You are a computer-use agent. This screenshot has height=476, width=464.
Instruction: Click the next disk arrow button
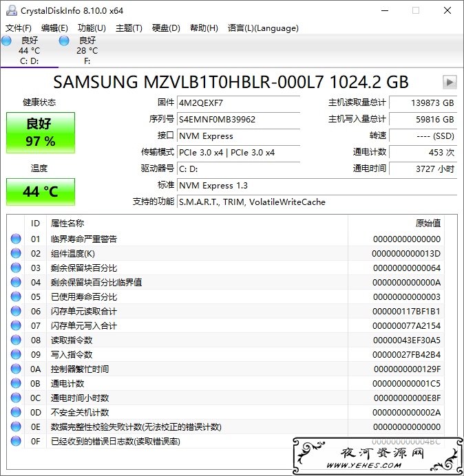[x=450, y=83]
